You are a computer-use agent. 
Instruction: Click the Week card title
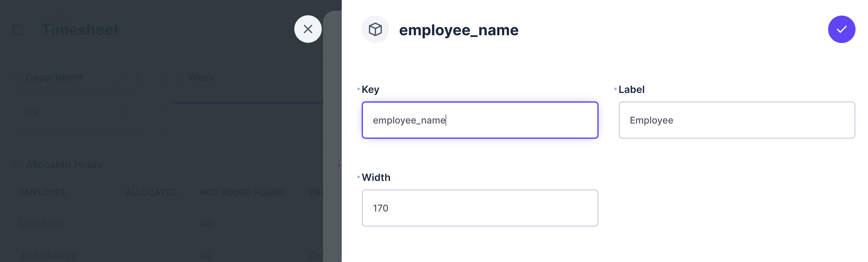point(201,77)
